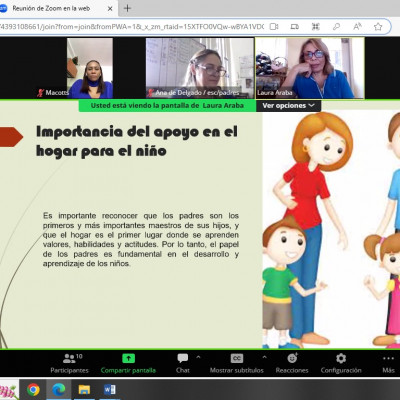The height and width of the screenshot is (400, 400).
Task: Open a new browser tab
Action: 127,9
